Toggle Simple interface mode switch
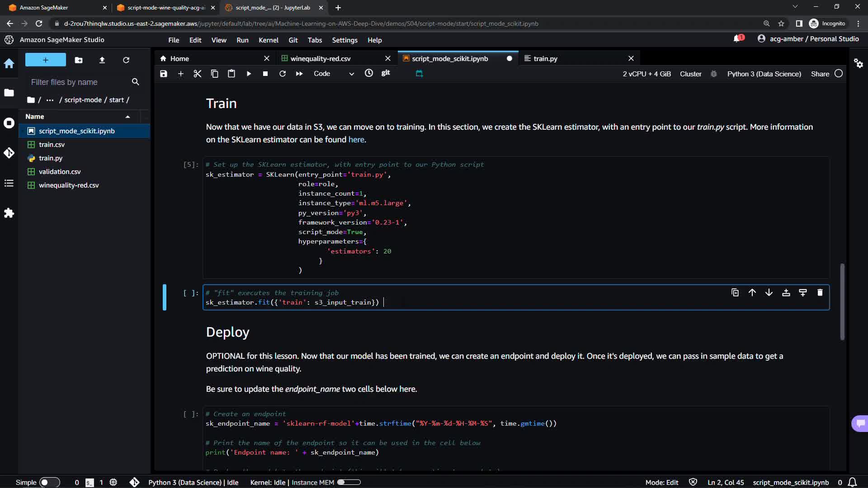 (49, 482)
